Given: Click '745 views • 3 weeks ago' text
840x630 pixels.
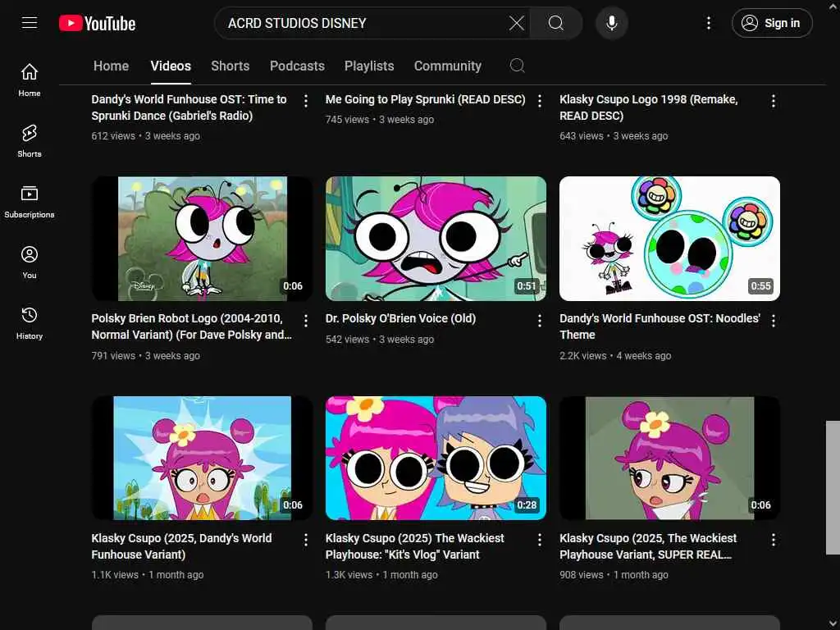Looking at the screenshot, I should [380, 120].
